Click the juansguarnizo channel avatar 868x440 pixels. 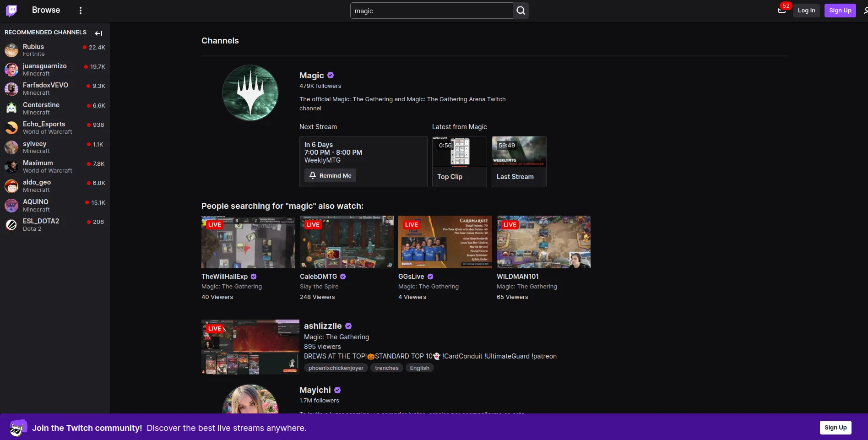point(11,70)
